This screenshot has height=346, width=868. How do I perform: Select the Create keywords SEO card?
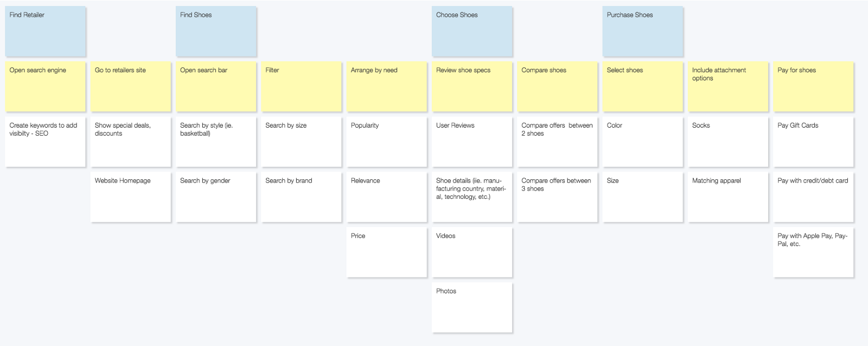point(45,142)
